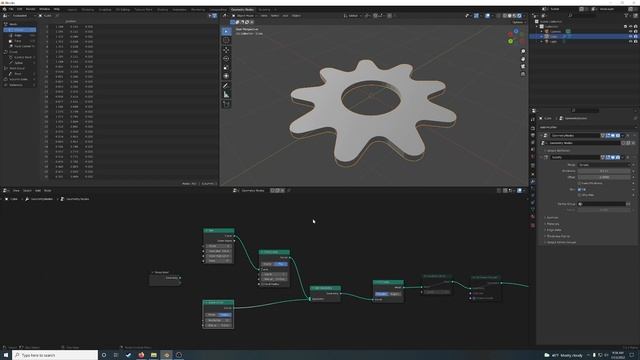Adjust the Solidify Offset slider

point(604,177)
